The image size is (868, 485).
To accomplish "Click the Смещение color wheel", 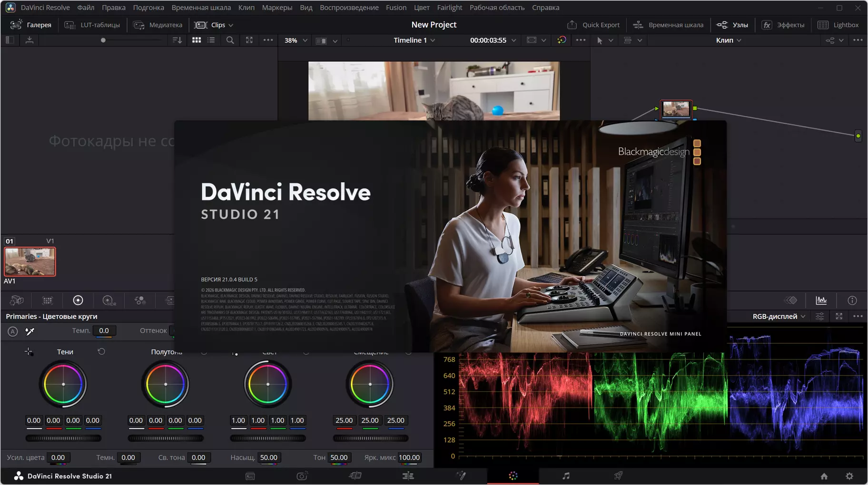I will tap(370, 384).
